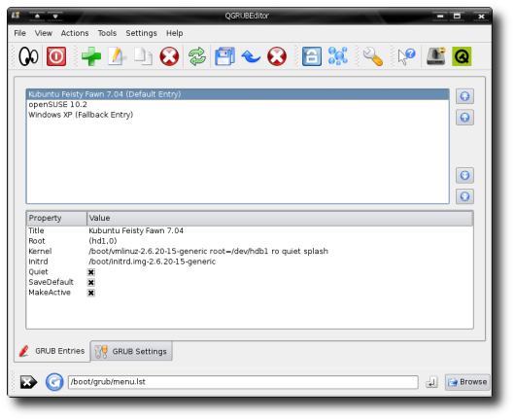Click the title bar shade up arrow
Screen dimensions: 515x420
point(38,16)
